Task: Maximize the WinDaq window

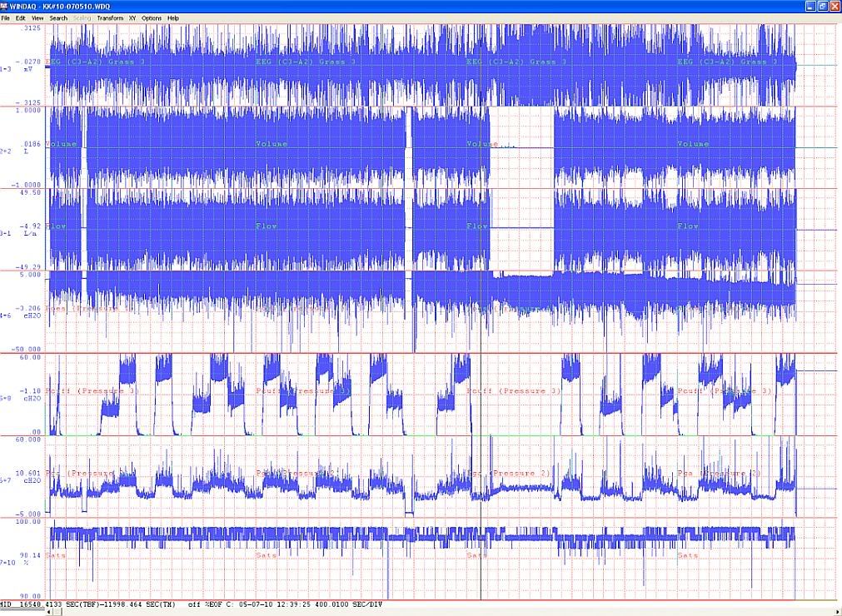Action: [823, 6]
